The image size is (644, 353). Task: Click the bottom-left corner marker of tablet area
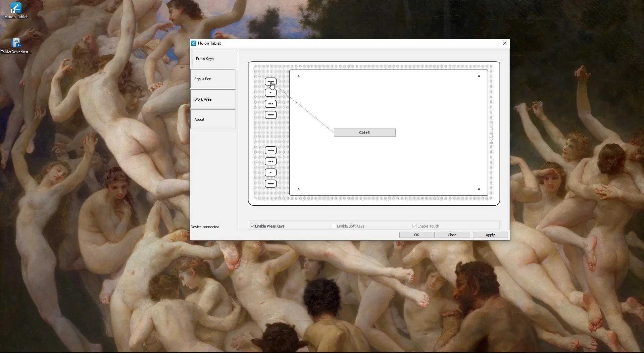click(298, 189)
